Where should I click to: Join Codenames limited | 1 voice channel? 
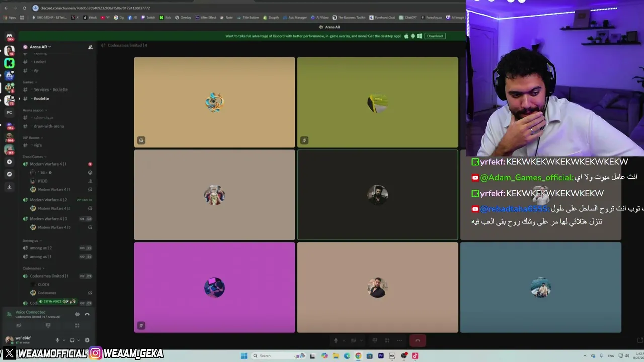[x=58, y=276]
